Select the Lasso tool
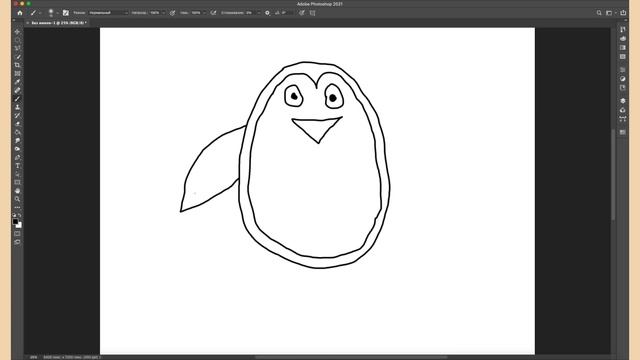Viewport: 640px width, 360px height. pyautogui.click(x=17, y=48)
